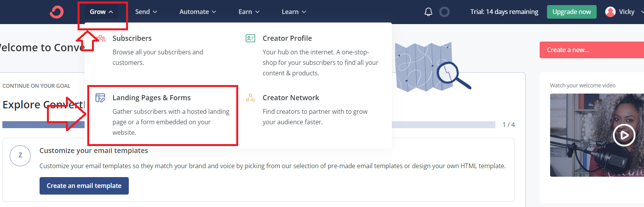The width and height of the screenshot is (644, 207).
Task: Choose Landing Pages & Forms
Action: point(152,98)
